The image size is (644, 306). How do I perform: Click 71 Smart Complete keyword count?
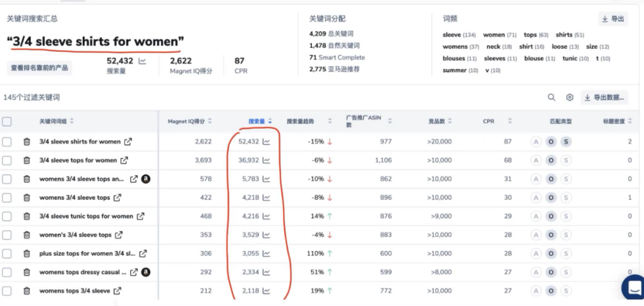337,57
